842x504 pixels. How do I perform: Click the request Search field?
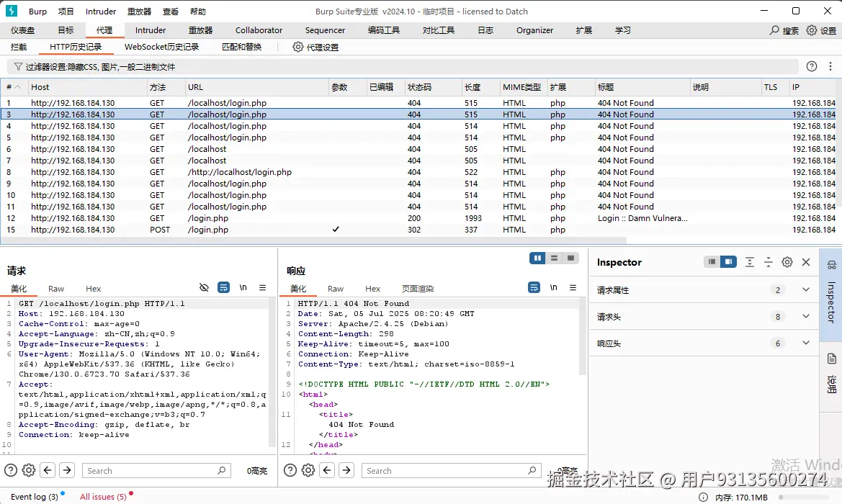point(156,471)
